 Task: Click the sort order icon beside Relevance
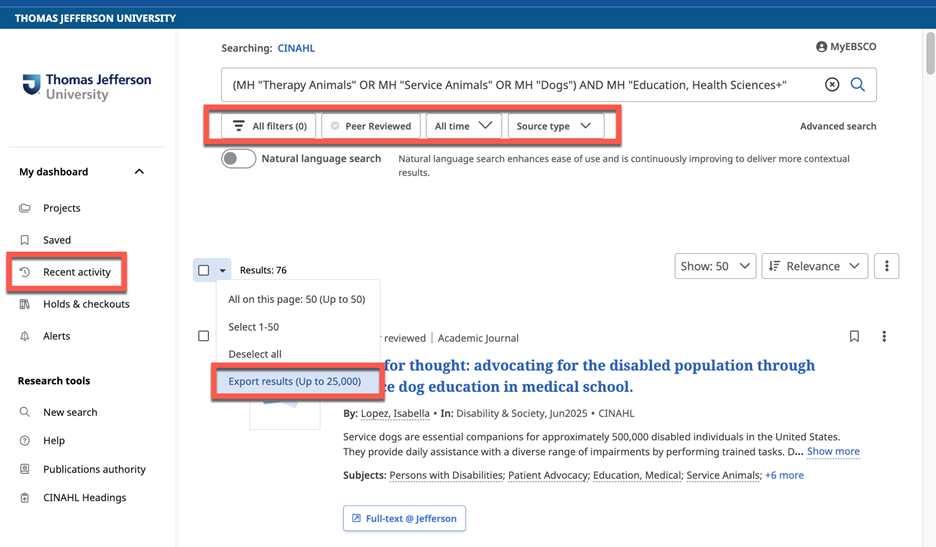[774, 266]
